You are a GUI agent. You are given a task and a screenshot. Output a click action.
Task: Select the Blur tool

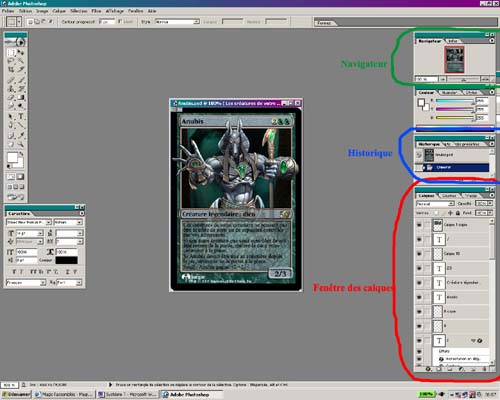[x=11, y=106]
